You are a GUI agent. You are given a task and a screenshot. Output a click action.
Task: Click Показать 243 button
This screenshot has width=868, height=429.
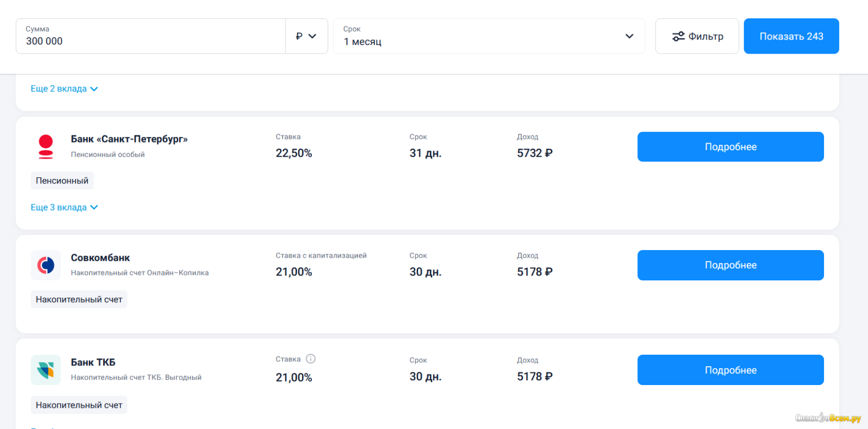791,36
